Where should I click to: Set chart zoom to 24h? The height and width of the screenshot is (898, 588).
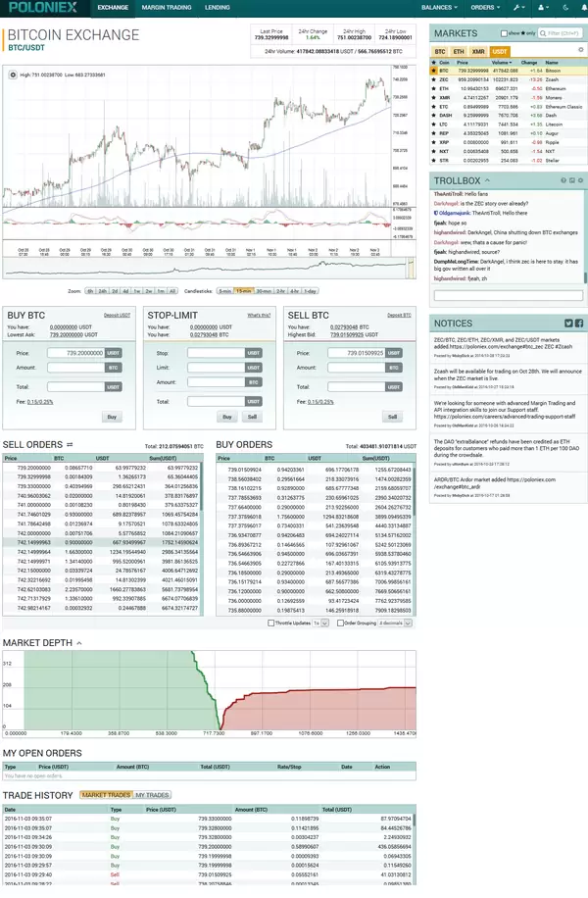(103, 291)
